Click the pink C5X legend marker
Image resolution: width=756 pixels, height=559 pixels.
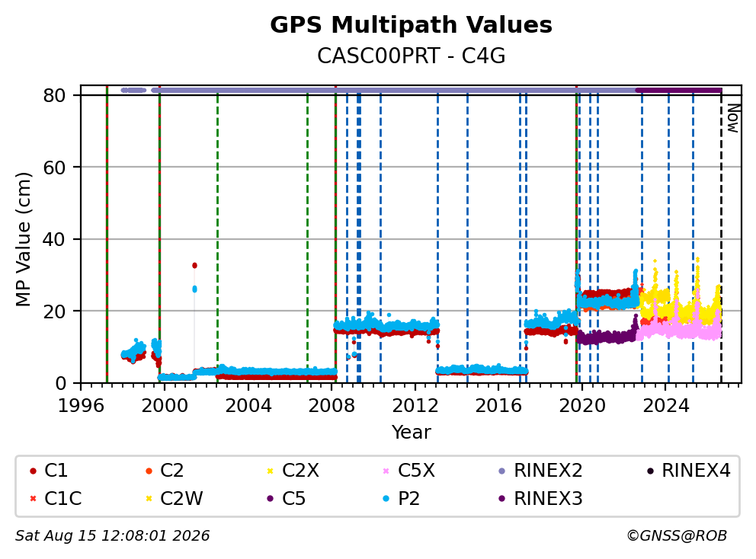click(x=386, y=471)
